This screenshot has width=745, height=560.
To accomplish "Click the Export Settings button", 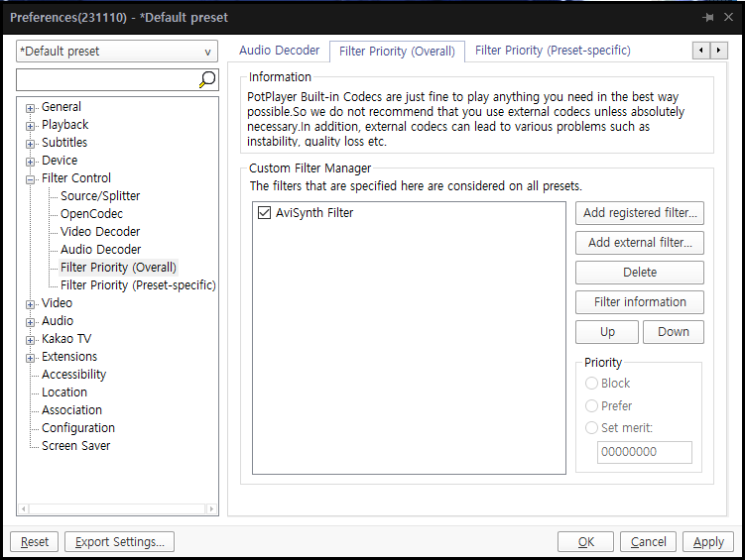I will 120,542.
